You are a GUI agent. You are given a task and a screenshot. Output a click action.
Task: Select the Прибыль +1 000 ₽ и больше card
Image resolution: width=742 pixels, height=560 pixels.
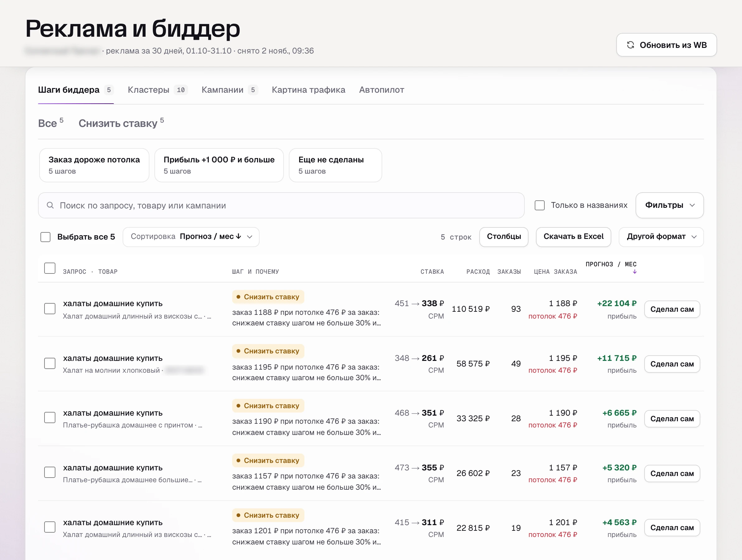tap(219, 165)
